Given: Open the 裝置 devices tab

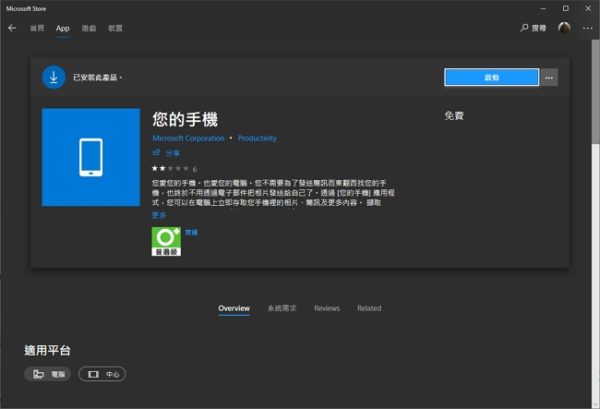Looking at the screenshot, I should coord(115,28).
